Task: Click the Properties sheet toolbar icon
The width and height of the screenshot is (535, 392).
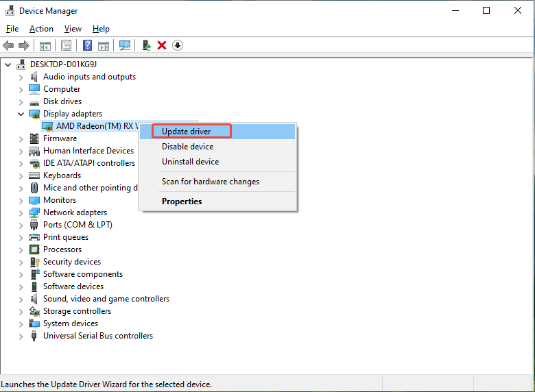Action: [x=67, y=45]
